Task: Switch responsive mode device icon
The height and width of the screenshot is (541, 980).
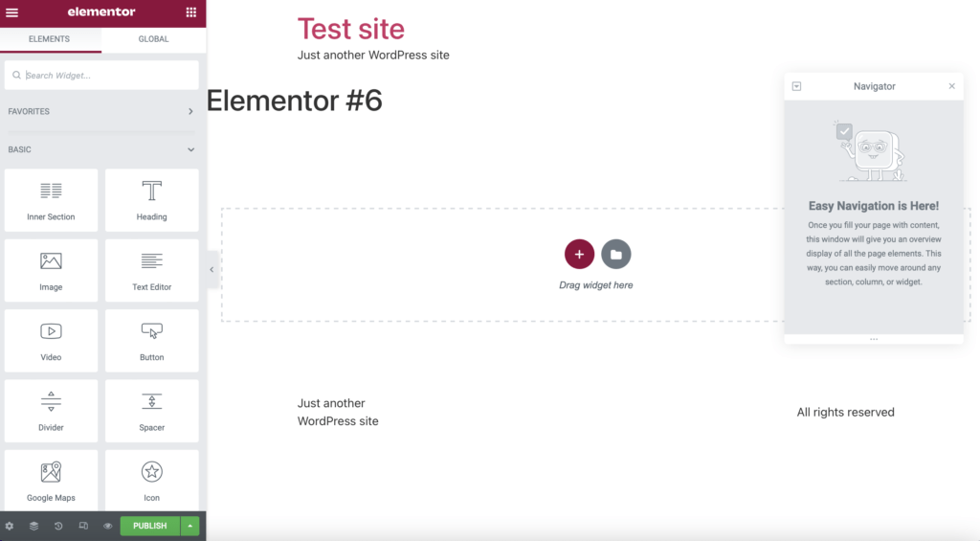Action: pyautogui.click(x=83, y=526)
